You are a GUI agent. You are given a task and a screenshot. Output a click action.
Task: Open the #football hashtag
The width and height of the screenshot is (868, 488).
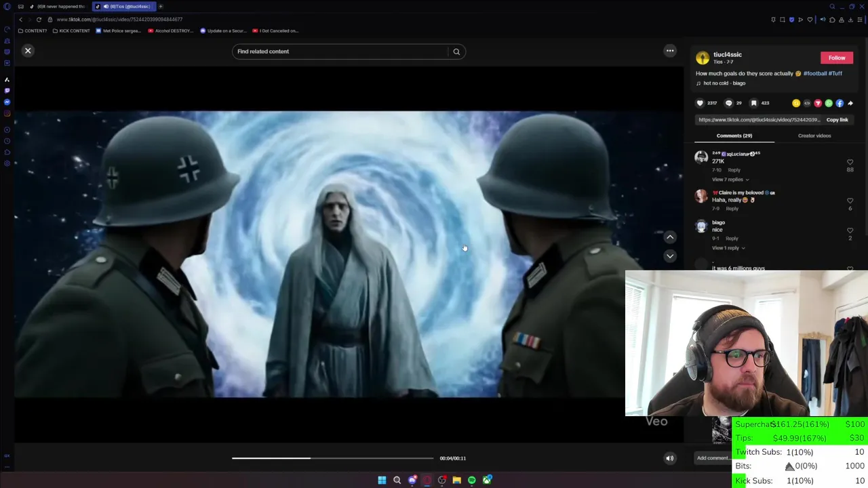tap(815, 73)
